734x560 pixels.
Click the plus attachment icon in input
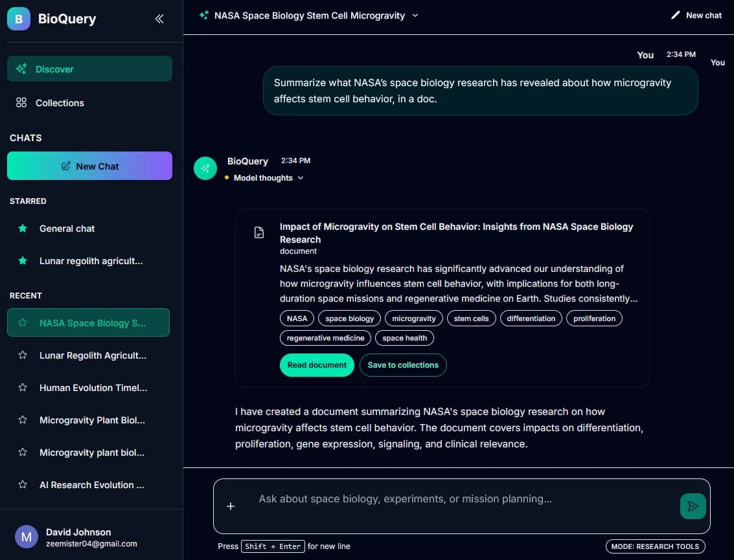tap(231, 506)
